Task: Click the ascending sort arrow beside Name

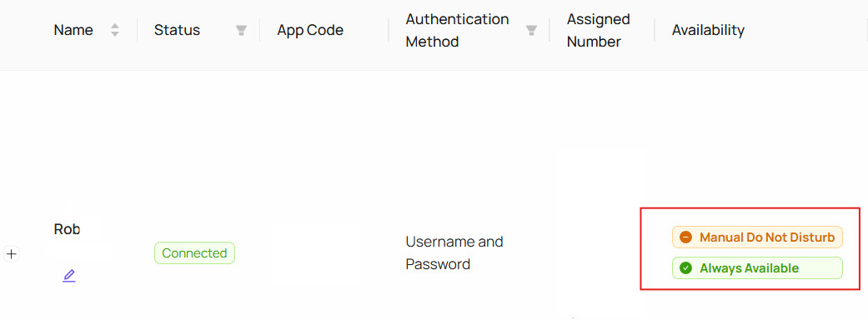Action: [114, 26]
